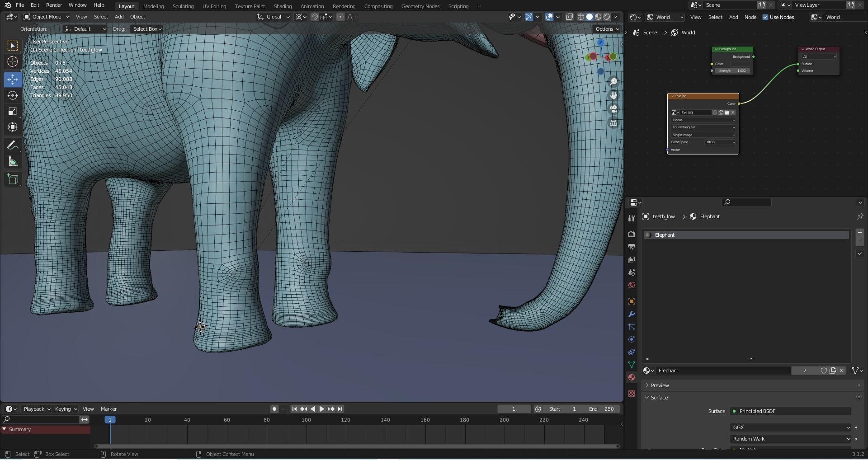Switch orthographic perspective grid icon
The width and height of the screenshot is (868, 460).
[x=613, y=122]
